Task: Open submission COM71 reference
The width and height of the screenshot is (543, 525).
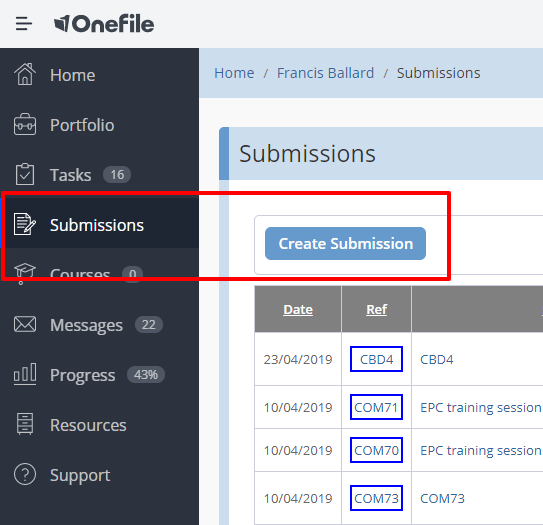Action: click(x=376, y=407)
